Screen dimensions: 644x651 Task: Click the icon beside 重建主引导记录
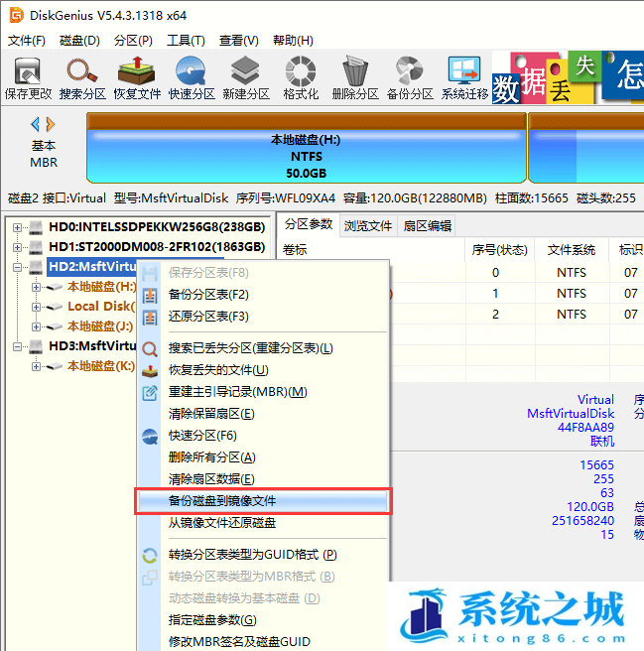coord(150,392)
